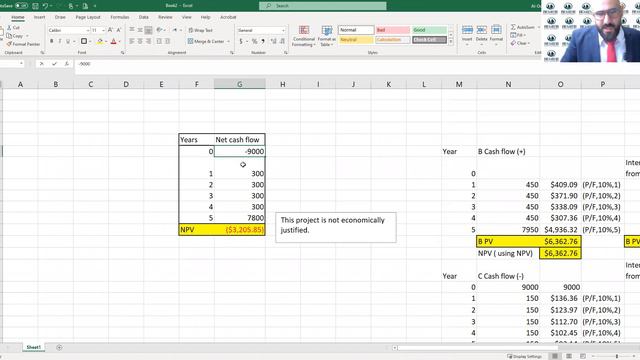The height and width of the screenshot is (360, 640).
Task: Click the Increase Font Size icon
Action: (x=110, y=30)
